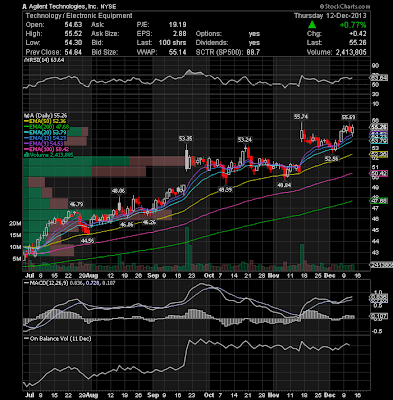Click the High price 55.52

(73, 34)
